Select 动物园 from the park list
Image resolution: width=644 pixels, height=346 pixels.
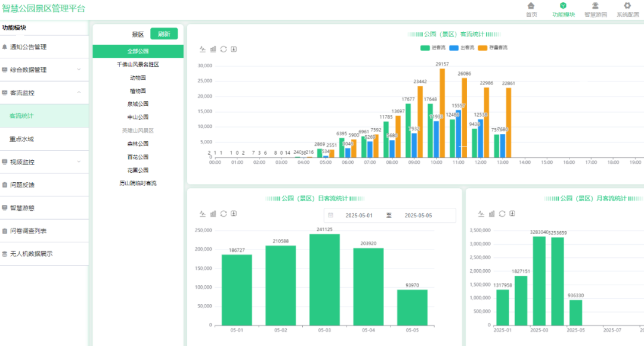(x=138, y=77)
